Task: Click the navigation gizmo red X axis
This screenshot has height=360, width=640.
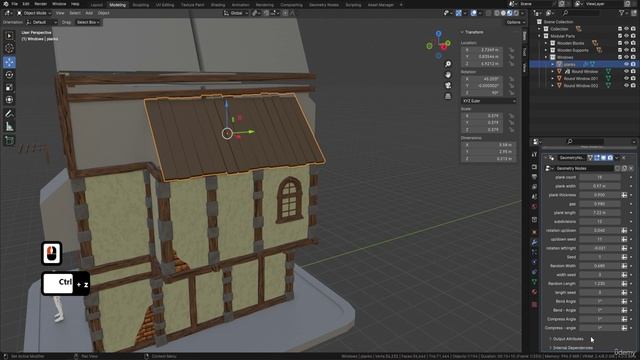Action: pyautogui.click(x=443, y=48)
